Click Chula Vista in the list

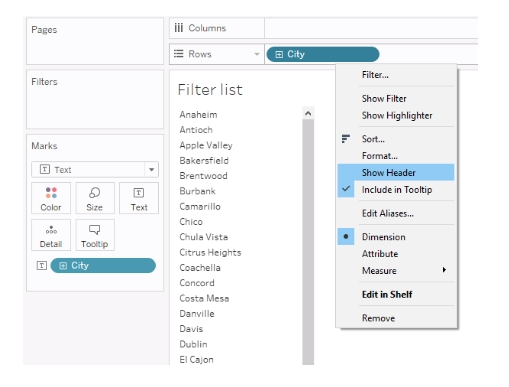tap(204, 237)
